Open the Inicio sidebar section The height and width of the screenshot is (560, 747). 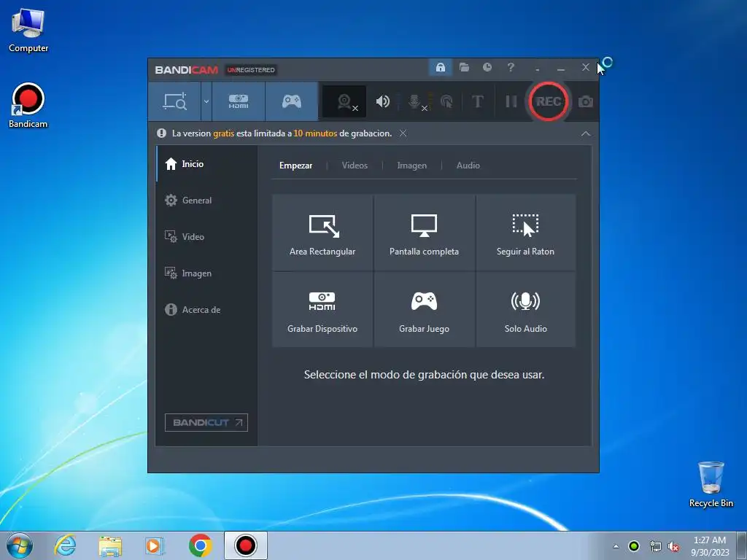coord(206,164)
